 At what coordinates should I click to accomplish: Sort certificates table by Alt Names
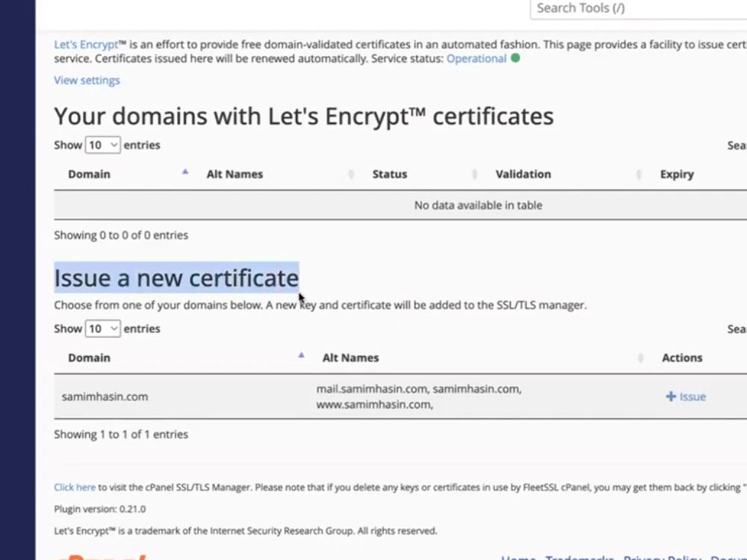235,174
